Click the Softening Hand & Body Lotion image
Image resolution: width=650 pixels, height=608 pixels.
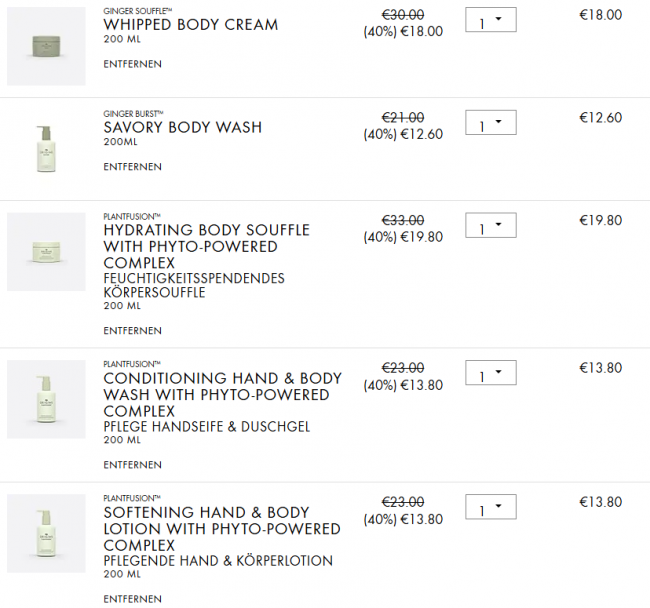46,533
